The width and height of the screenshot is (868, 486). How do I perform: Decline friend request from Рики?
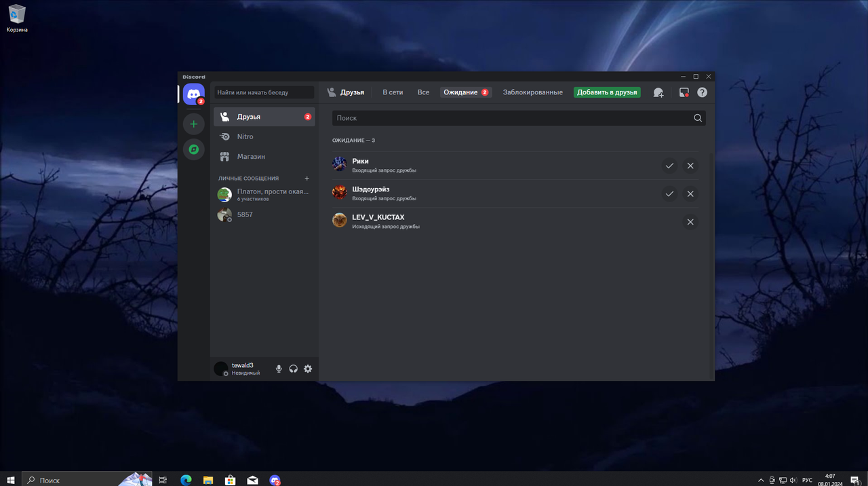tap(690, 166)
